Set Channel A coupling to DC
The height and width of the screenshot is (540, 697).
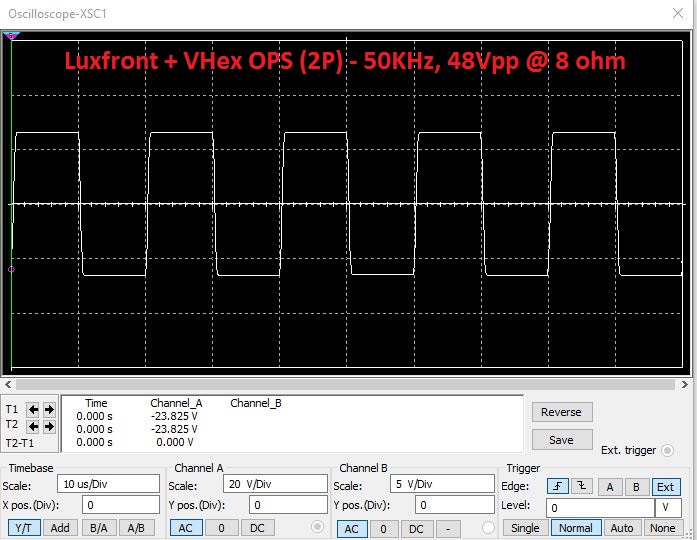coord(257,528)
